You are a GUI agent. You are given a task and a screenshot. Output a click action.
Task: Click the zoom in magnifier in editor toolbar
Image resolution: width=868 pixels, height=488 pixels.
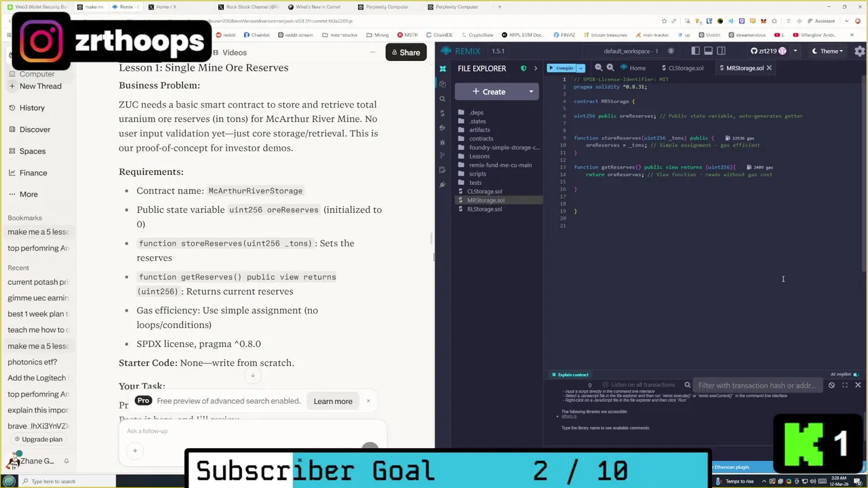(610, 68)
